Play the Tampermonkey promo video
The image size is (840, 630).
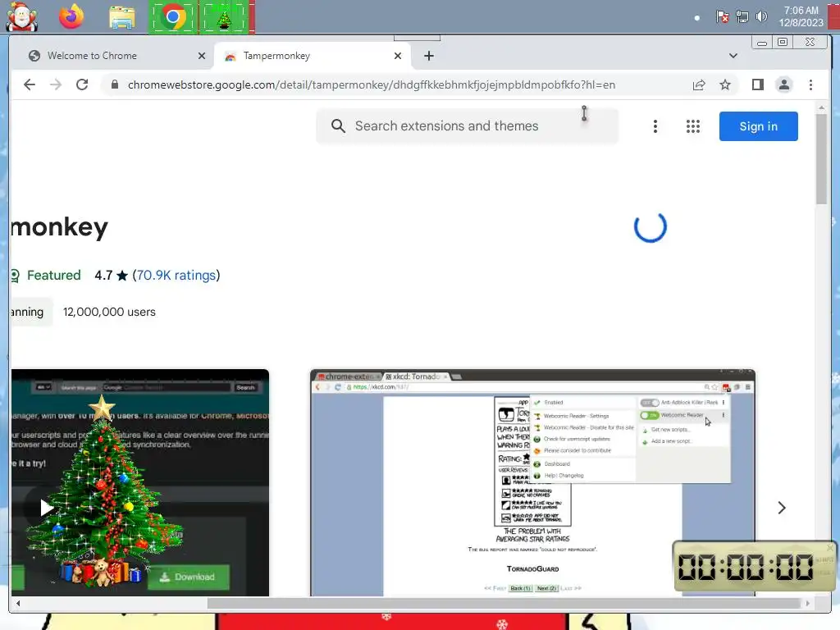click(46, 507)
